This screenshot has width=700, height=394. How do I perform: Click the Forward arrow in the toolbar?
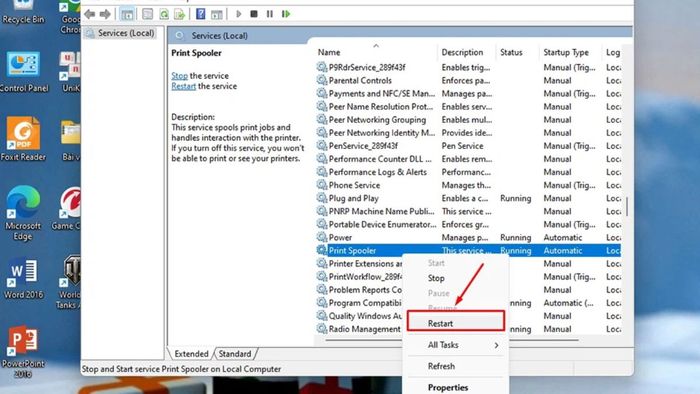point(105,14)
